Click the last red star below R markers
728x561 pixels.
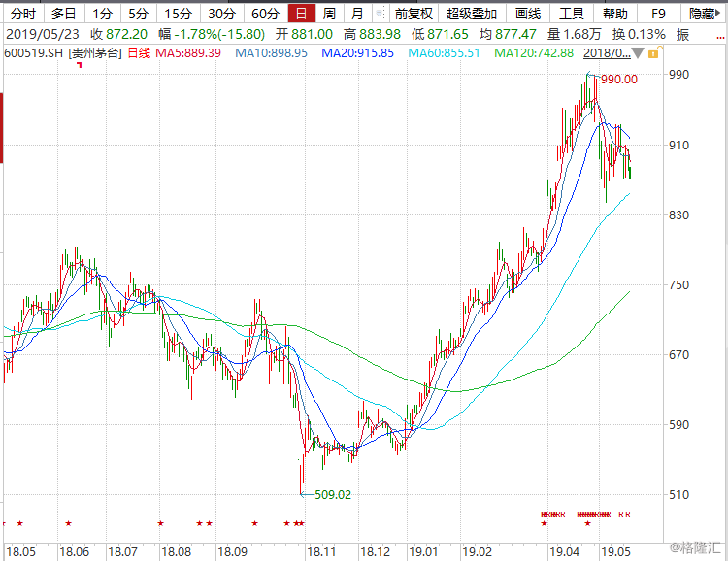click(588, 523)
